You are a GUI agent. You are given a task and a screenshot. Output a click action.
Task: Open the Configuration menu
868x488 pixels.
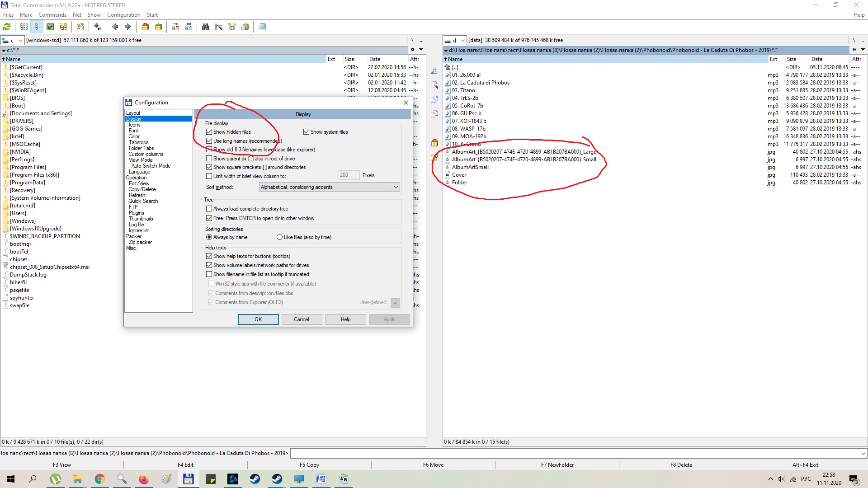pos(124,15)
